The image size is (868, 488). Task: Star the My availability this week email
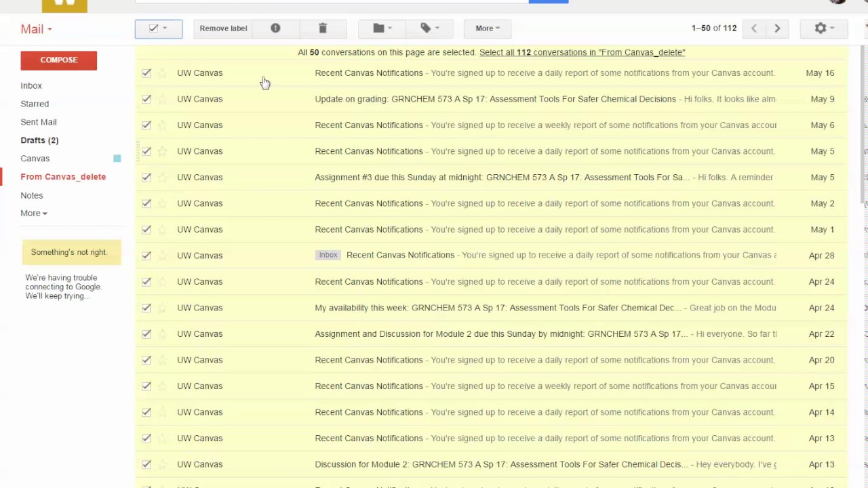point(162,308)
